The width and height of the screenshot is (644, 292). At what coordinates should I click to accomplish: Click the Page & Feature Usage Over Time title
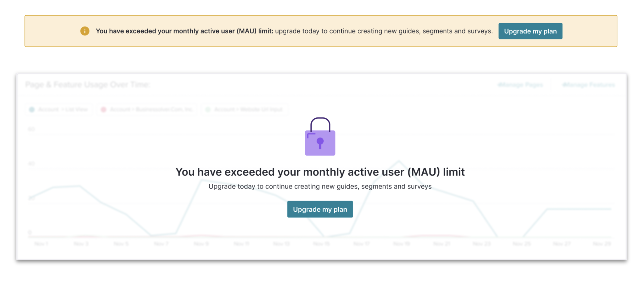click(x=87, y=84)
